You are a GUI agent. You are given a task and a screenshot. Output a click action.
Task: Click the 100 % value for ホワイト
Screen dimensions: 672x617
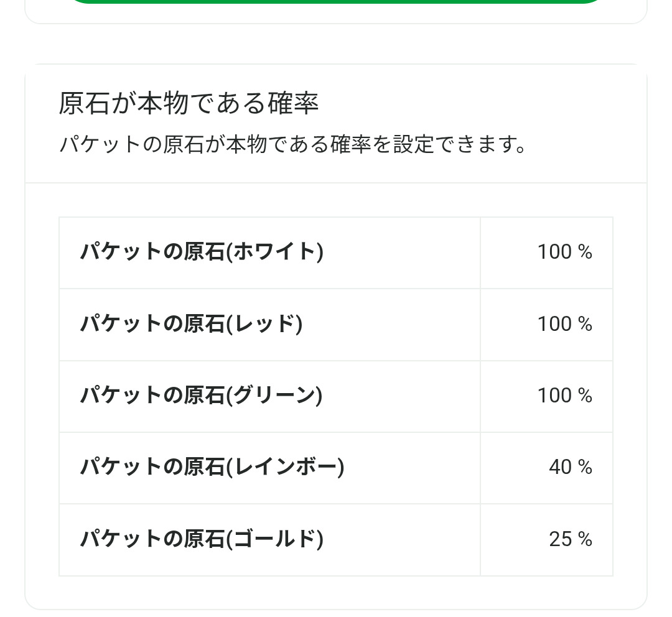click(564, 252)
